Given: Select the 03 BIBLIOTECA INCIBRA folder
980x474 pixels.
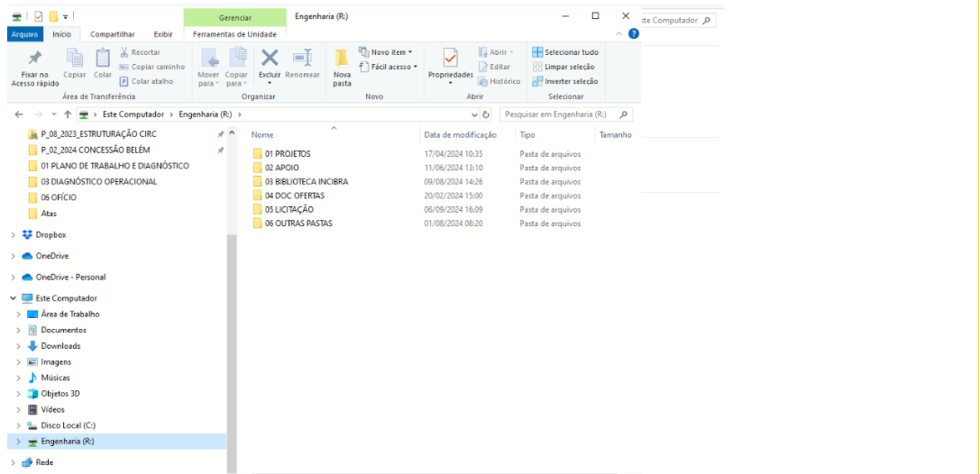Looking at the screenshot, I should [306, 182].
